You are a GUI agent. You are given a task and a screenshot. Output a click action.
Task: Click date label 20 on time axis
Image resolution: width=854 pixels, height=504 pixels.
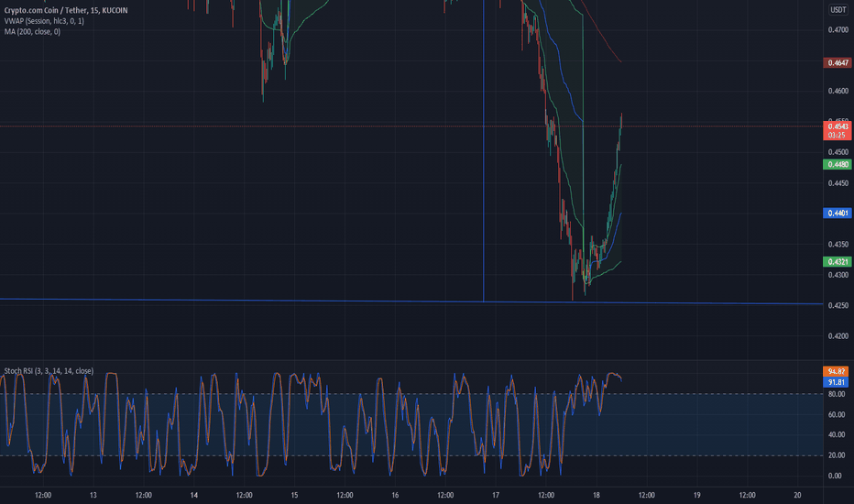click(x=797, y=495)
